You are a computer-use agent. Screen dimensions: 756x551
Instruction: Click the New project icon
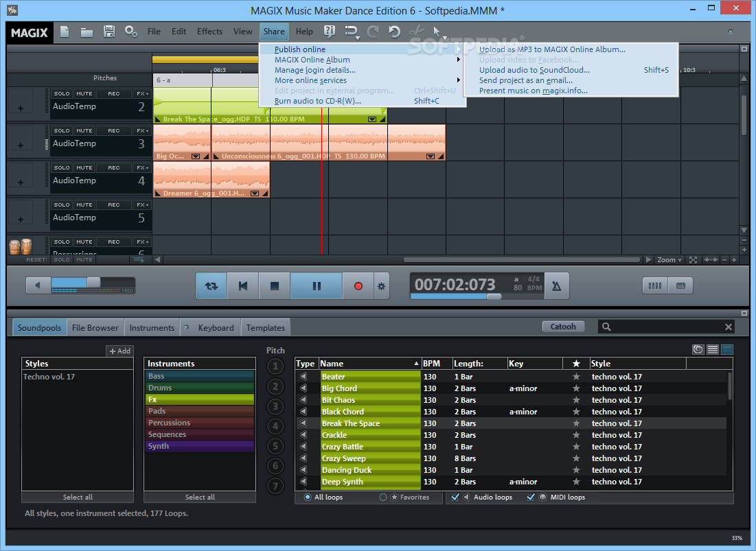[64, 32]
